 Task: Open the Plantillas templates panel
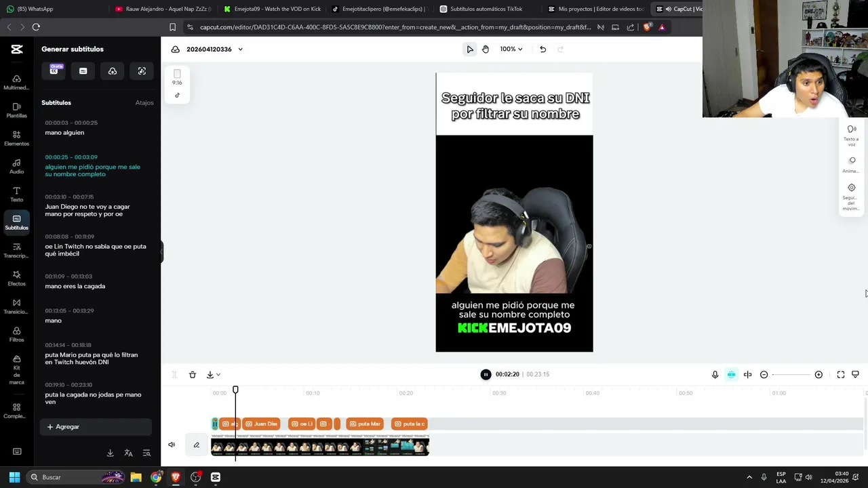pyautogui.click(x=16, y=110)
